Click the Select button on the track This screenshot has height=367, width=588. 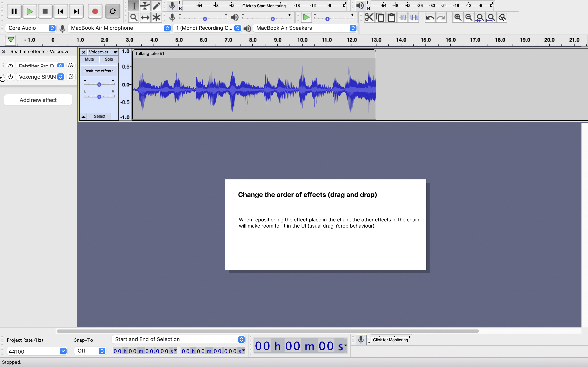99,116
